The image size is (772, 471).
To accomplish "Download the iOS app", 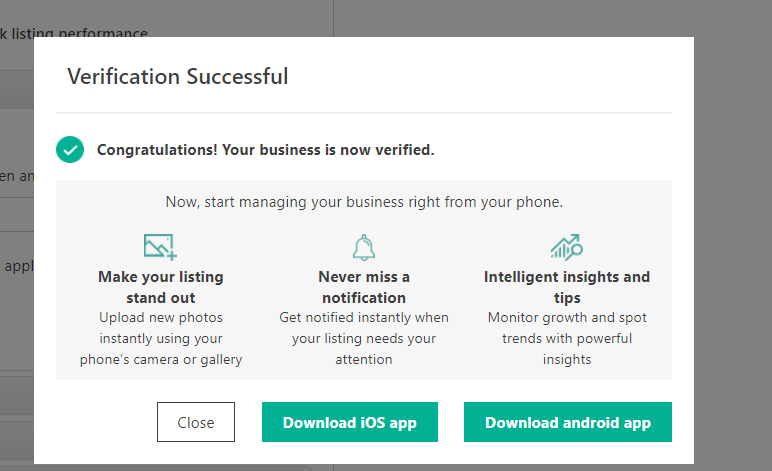I will click(x=350, y=422).
